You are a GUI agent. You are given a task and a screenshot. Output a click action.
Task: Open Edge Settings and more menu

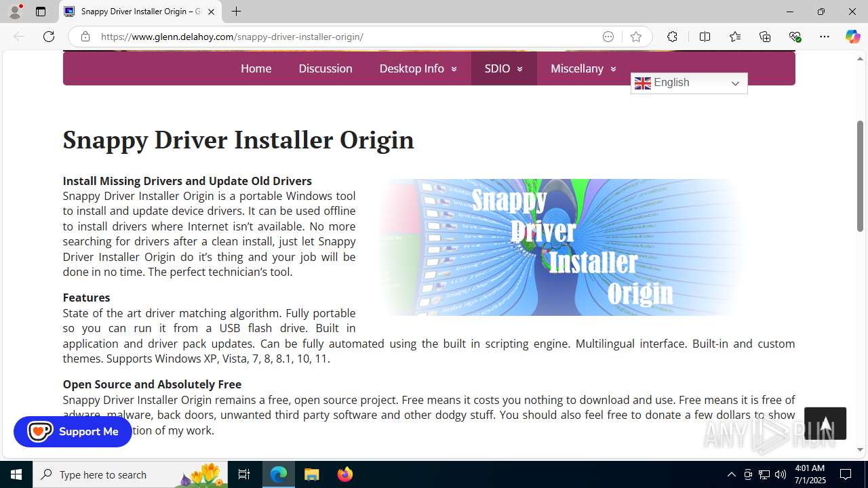tap(825, 37)
